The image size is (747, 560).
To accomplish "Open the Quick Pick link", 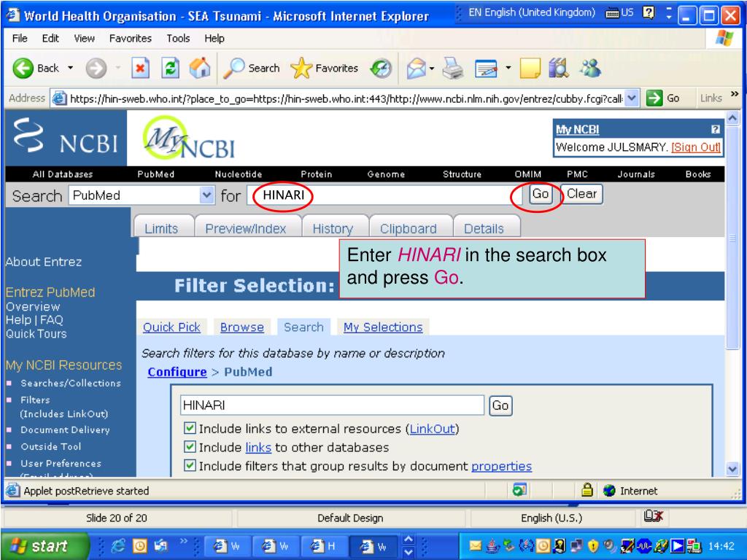I will [171, 327].
